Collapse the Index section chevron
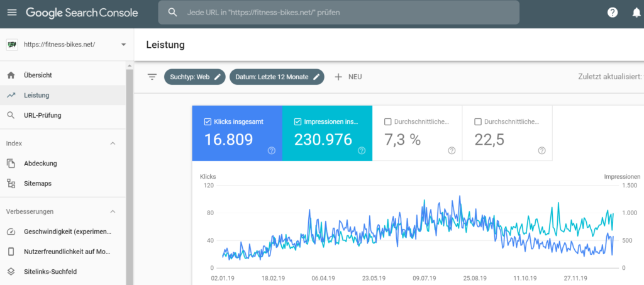The image size is (644, 285). click(113, 143)
